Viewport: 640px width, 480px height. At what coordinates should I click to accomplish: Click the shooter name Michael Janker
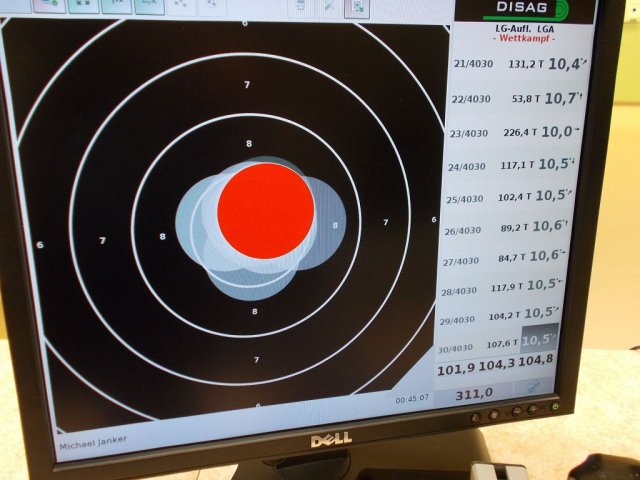[x=92, y=445]
